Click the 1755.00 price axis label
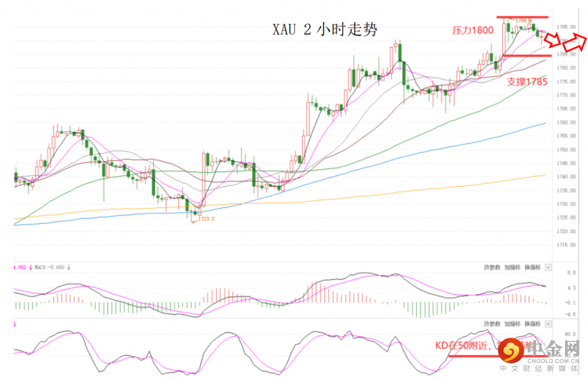 coord(566,136)
